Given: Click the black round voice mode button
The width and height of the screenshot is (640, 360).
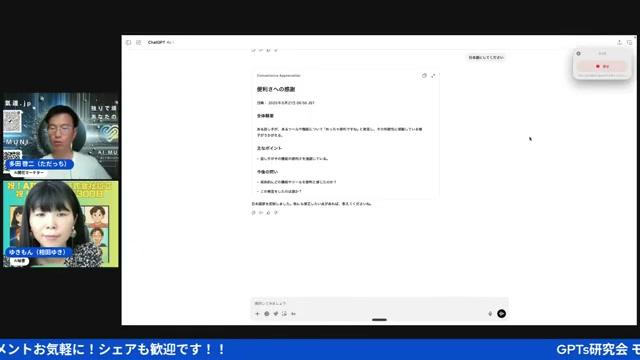Looking at the screenshot, I should coord(502,313).
